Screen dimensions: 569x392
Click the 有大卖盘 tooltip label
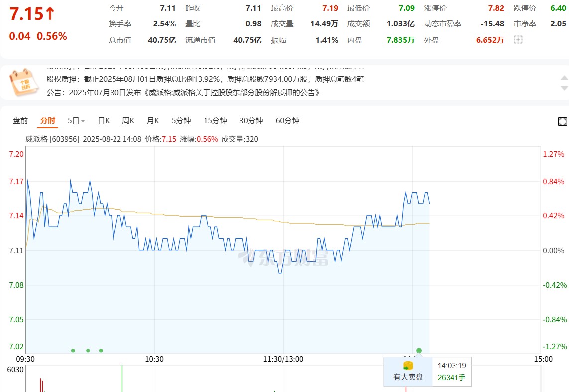408,377
